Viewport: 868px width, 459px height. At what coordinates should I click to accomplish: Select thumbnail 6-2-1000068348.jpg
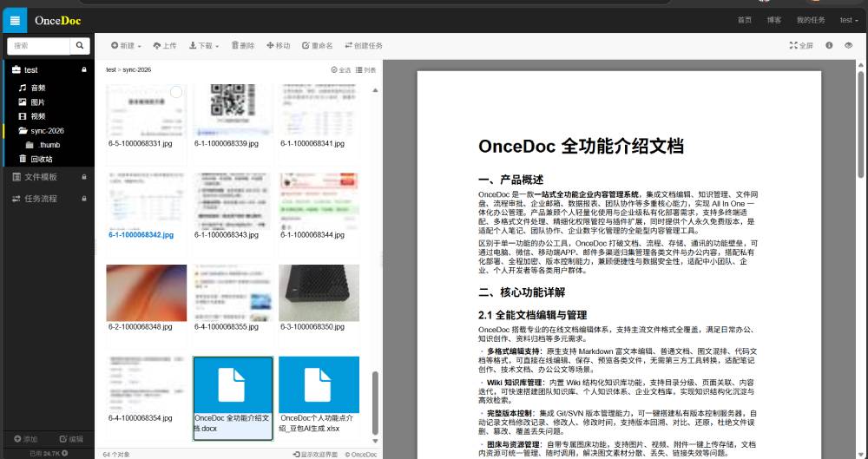147,293
